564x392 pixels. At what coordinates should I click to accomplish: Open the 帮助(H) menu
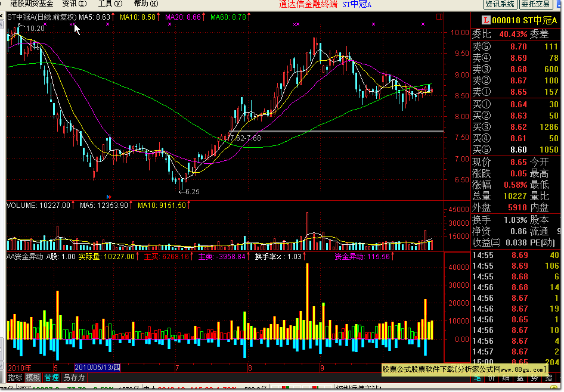click(145, 4)
